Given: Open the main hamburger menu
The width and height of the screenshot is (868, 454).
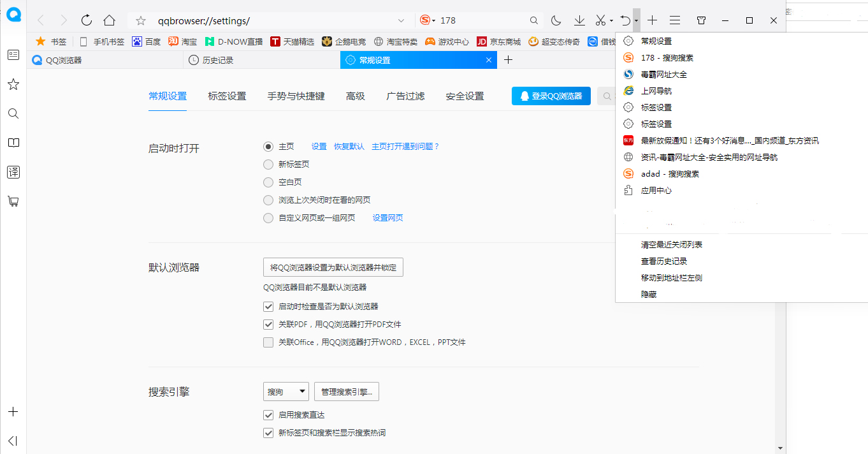Looking at the screenshot, I should coord(675,20).
